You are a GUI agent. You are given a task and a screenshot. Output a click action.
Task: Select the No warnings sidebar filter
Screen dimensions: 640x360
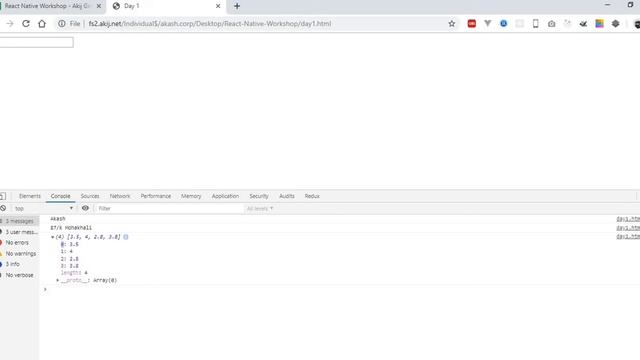(x=19, y=253)
